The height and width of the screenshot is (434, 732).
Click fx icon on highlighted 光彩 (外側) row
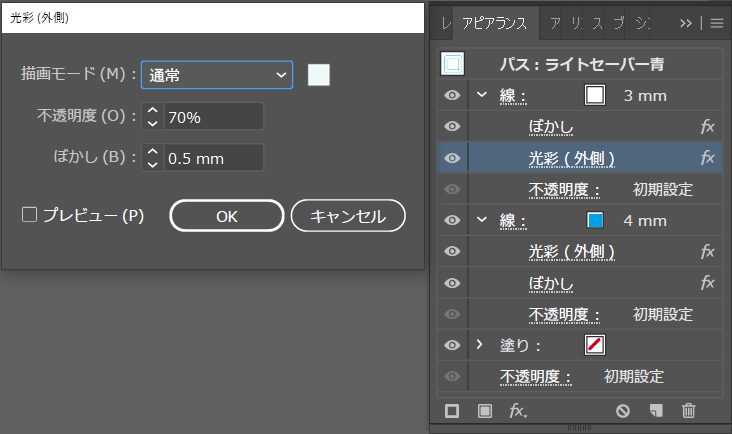708,158
